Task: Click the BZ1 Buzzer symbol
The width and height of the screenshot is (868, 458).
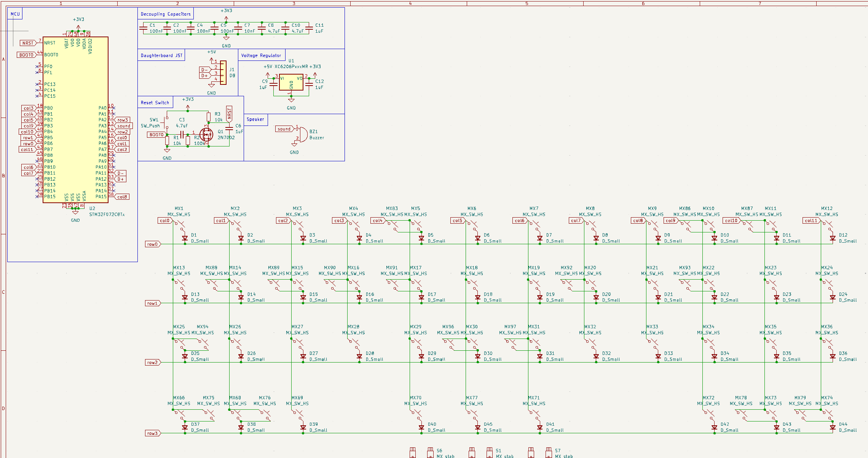Action: (303, 134)
